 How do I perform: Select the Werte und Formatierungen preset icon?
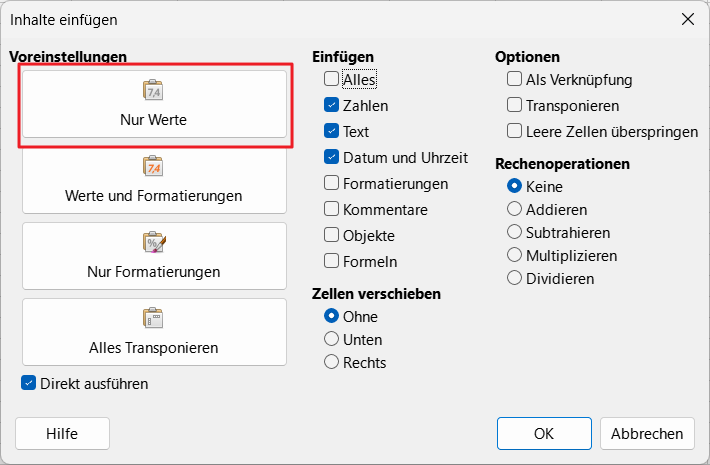coord(153,166)
